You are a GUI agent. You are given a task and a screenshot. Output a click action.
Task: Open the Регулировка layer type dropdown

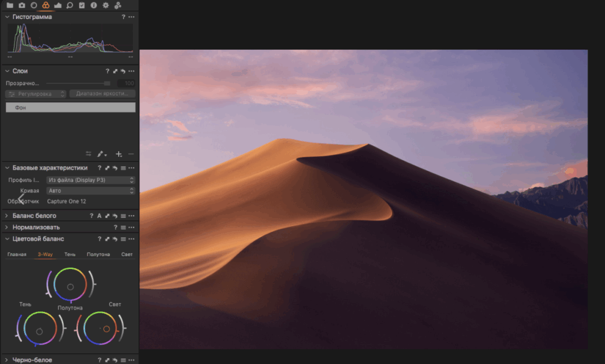tap(36, 94)
